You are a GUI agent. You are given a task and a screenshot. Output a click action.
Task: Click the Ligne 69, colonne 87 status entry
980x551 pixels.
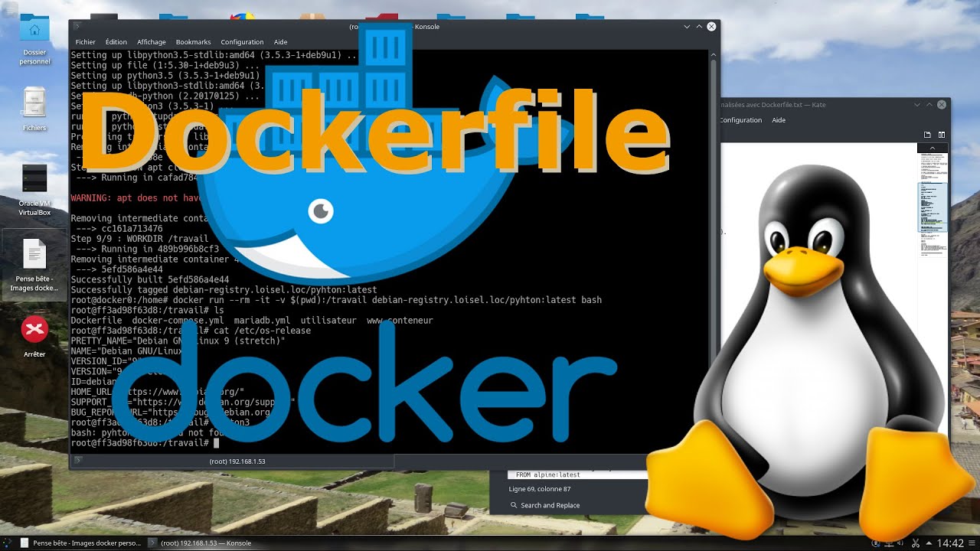[540, 489]
